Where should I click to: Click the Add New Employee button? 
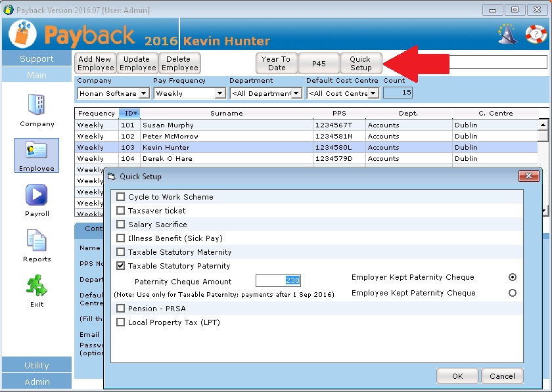point(95,64)
